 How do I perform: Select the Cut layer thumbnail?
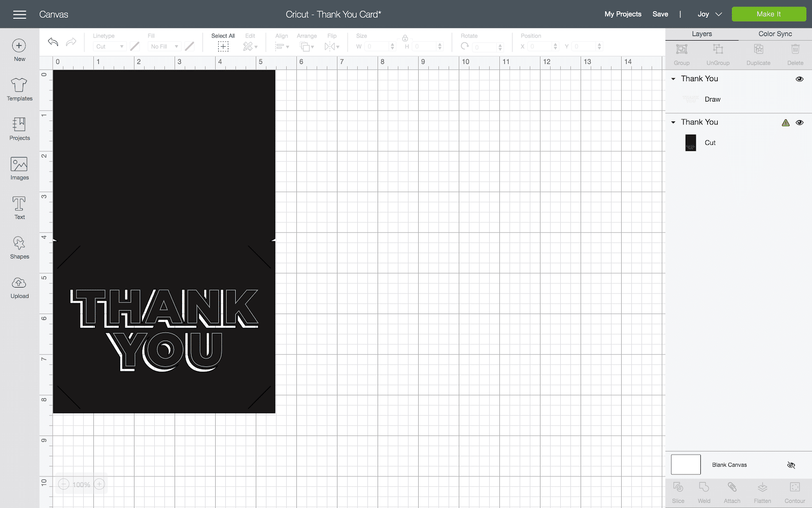690,143
